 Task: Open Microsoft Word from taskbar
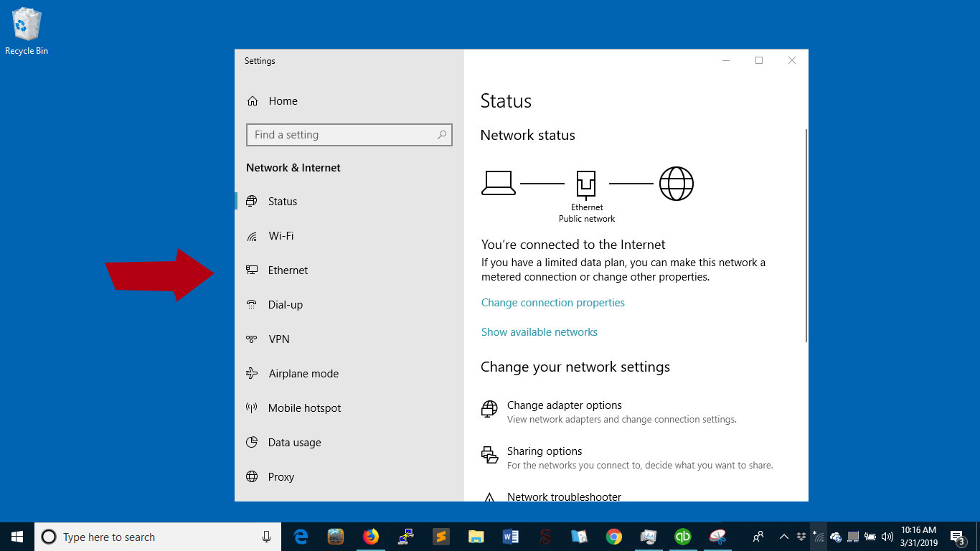510,537
